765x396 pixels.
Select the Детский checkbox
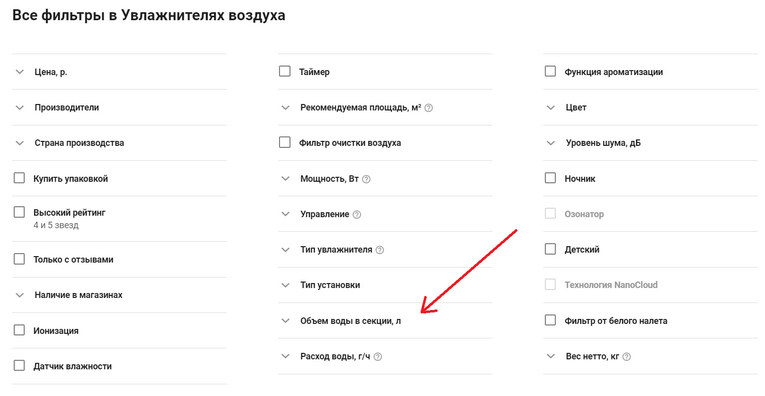pyautogui.click(x=550, y=249)
